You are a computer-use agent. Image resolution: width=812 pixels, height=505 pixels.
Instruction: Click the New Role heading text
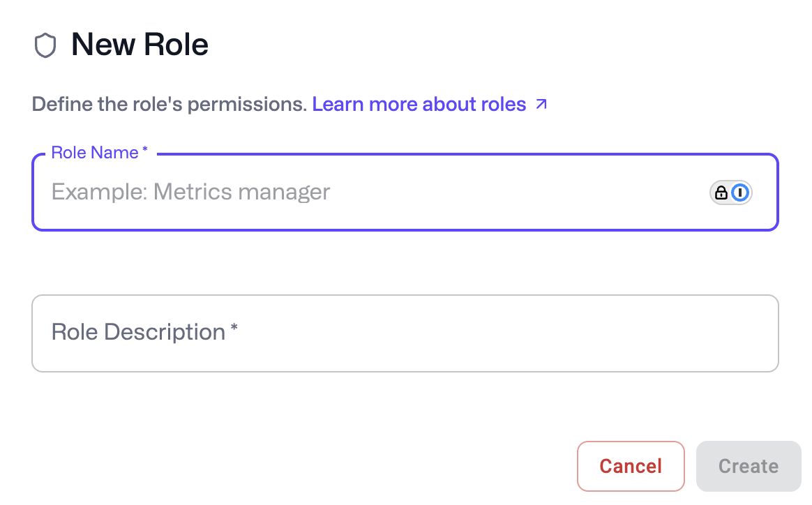[140, 45]
